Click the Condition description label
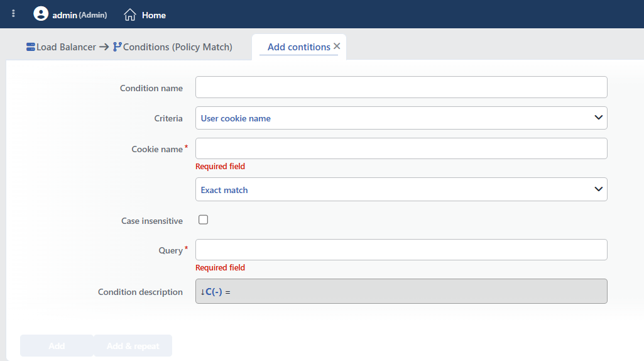This screenshot has width=644, height=361. point(140,292)
